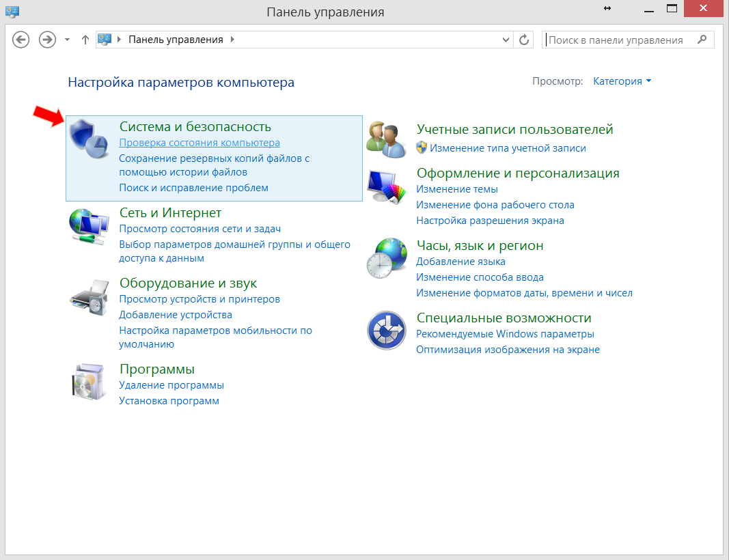Click the title bar Control Panel icon
The image size is (729, 560).
[12, 11]
